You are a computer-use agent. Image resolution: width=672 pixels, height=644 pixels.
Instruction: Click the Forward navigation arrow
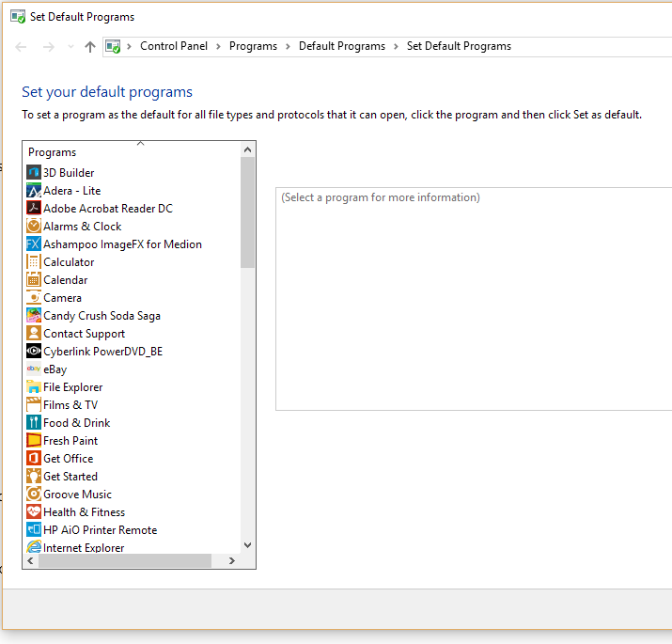pyautogui.click(x=49, y=47)
